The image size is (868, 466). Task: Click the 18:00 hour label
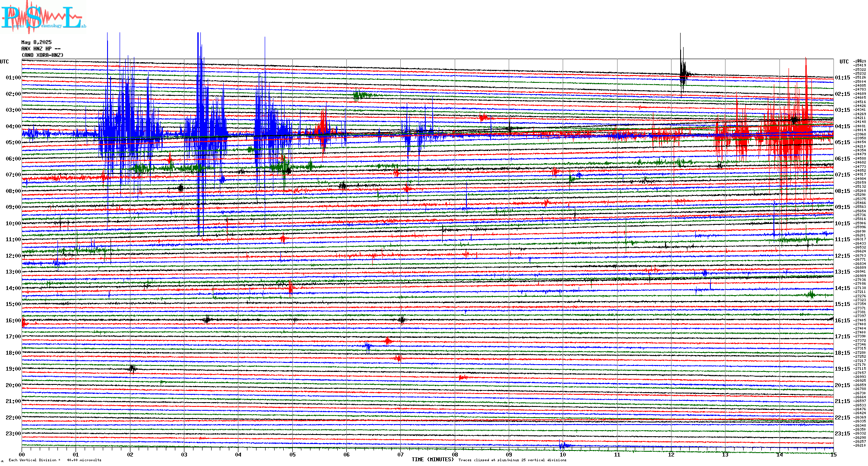point(13,353)
